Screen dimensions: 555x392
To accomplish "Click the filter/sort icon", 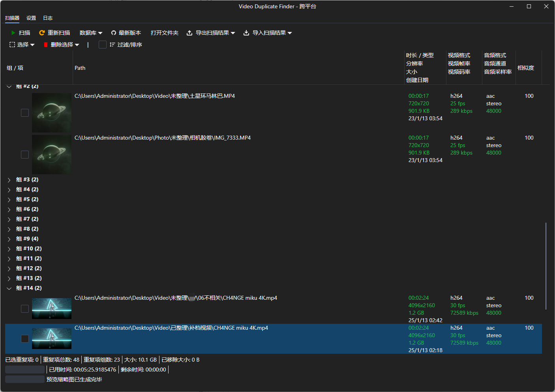I will pos(112,45).
